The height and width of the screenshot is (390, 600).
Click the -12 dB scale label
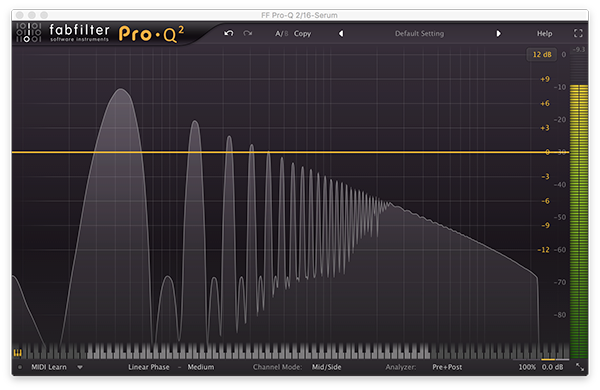pyautogui.click(x=543, y=250)
